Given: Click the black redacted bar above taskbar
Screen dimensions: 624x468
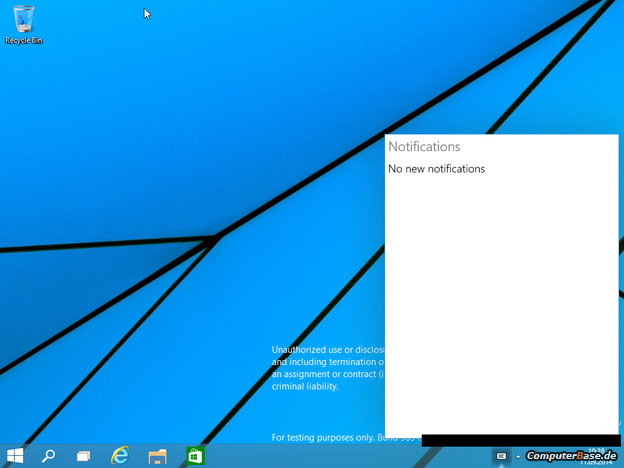Looking at the screenshot, I should coord(520,440).
